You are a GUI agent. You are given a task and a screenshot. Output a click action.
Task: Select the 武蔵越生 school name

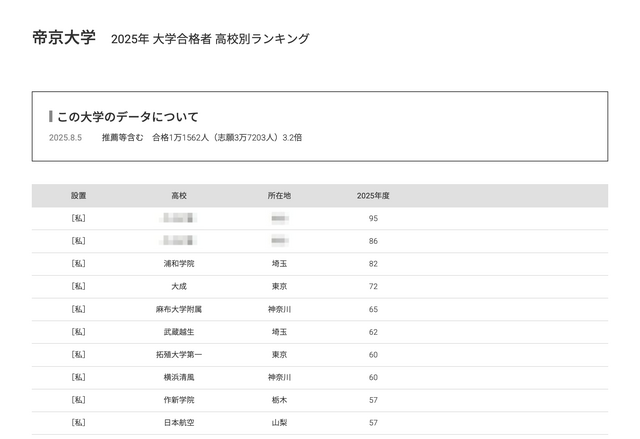179,332
